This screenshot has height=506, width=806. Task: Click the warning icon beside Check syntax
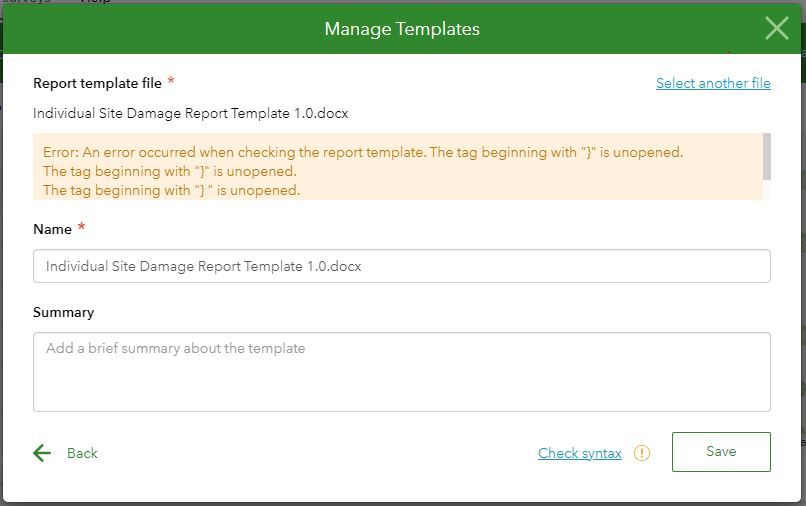(x=642, y=453)
